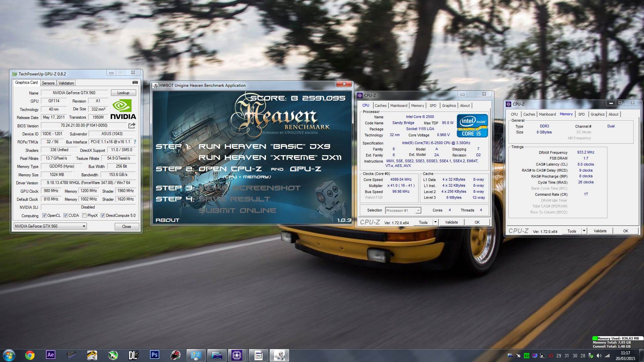Open the yellow 46° temperature tool on taskbar
The width and height of the screenshot is (644, 362).
pos(92,355)
